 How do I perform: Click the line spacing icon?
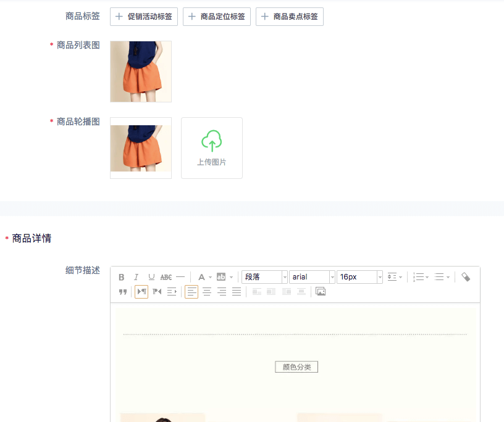pos(392,277)
